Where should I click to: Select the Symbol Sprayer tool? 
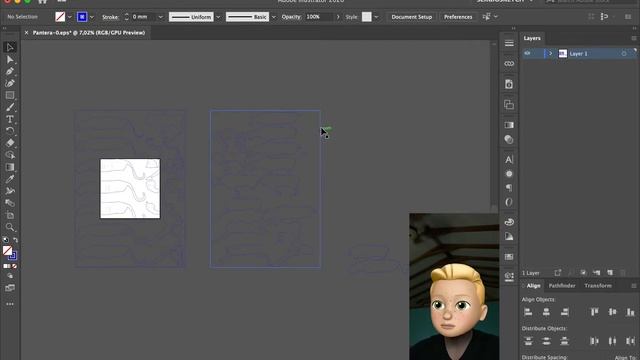pos(10,191)
